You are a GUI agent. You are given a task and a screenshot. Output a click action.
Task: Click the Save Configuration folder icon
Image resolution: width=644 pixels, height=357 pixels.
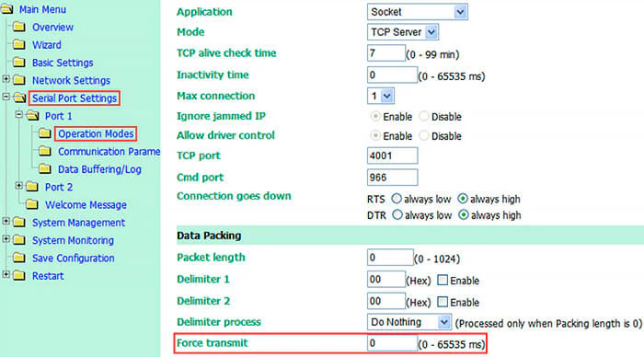click(x=19, y=258)
